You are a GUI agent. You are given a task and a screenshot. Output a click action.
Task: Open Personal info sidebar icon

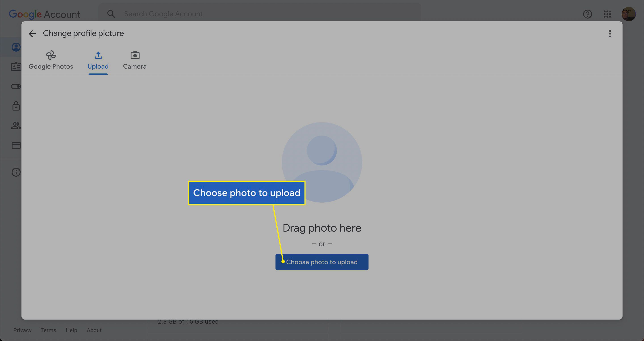point(16,67)
